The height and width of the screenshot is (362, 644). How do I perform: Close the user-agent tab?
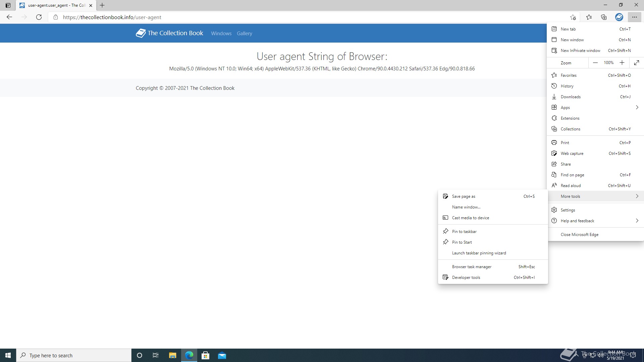91,5
